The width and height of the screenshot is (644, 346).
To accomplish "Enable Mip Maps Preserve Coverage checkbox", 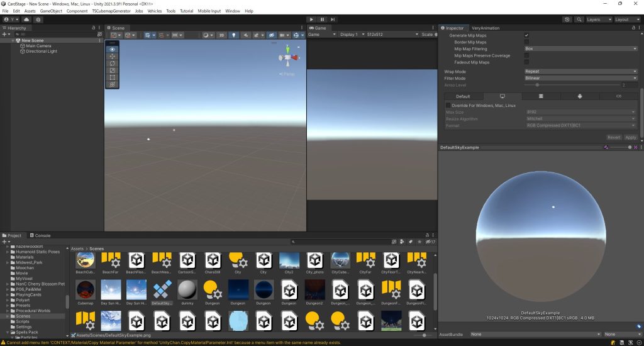I will (x=526, y=55).
